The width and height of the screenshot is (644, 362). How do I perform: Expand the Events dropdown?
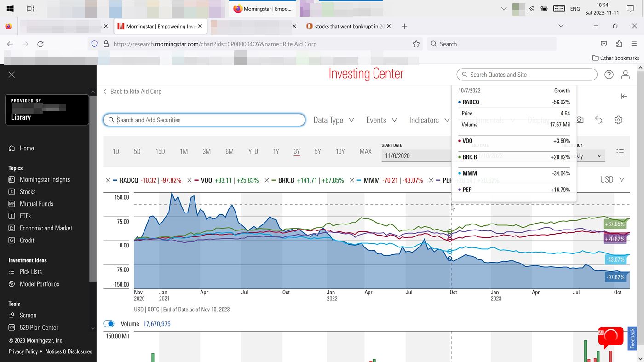[x=381, y=120]
